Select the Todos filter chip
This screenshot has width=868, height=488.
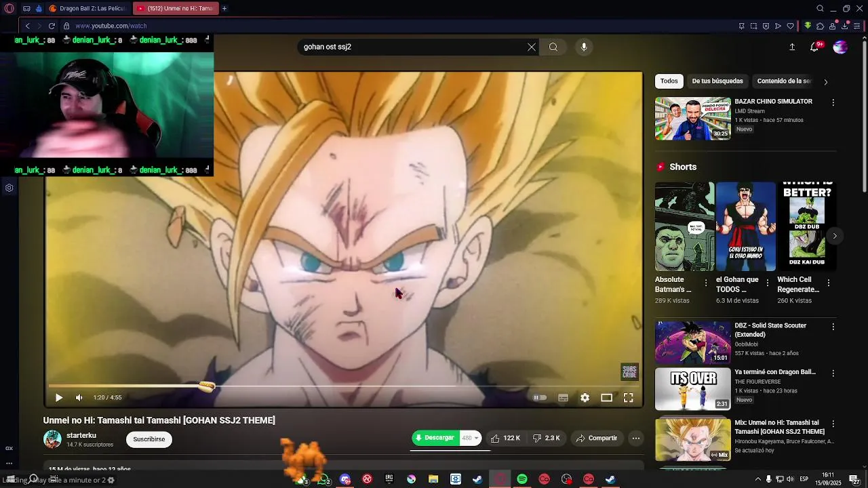pyautogui.click(x=669, y=81)
